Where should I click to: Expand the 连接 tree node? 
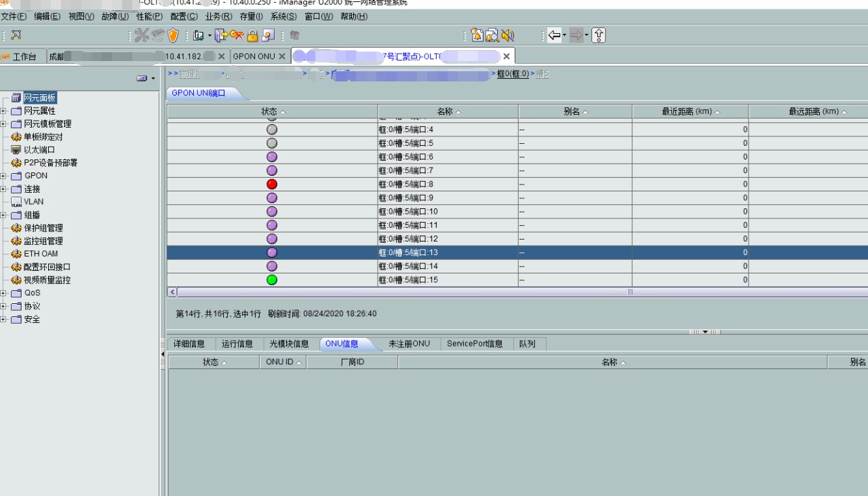coord(3,189)
